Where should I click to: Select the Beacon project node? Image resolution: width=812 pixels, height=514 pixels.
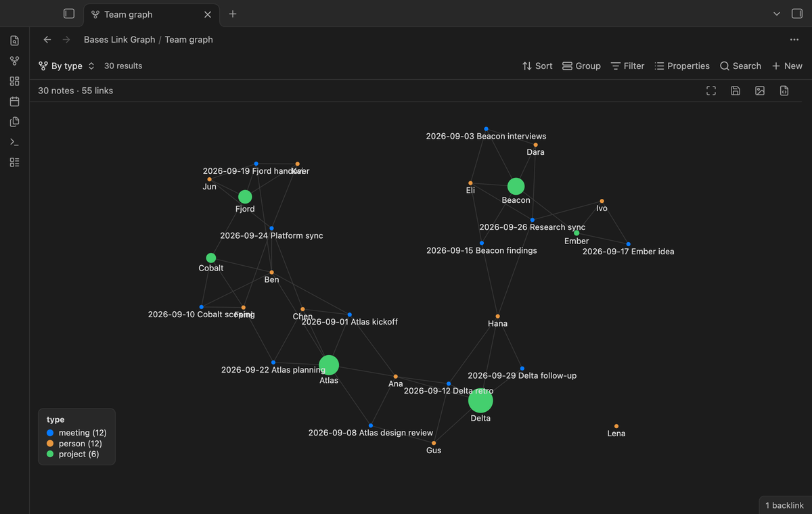pos(516,186)
